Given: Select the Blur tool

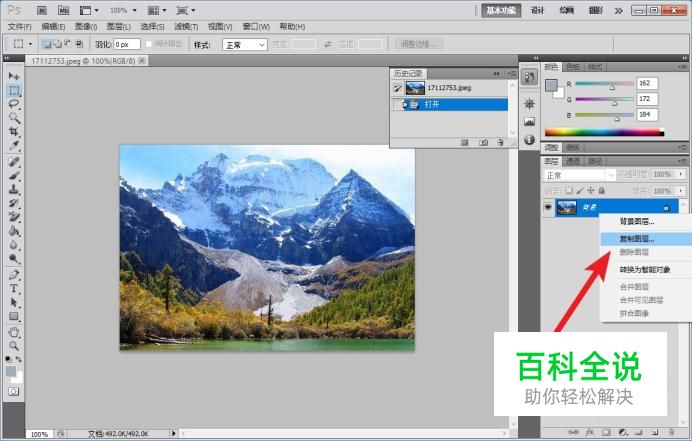Looking at the screenshot, I should pos(14,245).
